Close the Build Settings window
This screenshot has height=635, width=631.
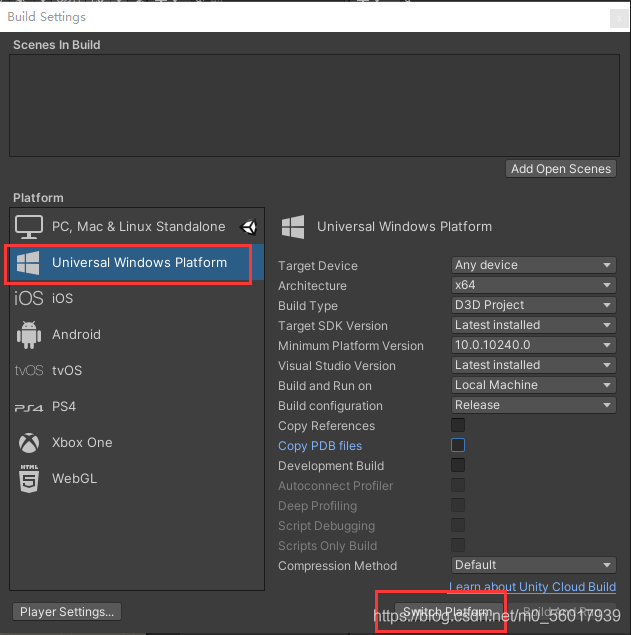[619, 19]
